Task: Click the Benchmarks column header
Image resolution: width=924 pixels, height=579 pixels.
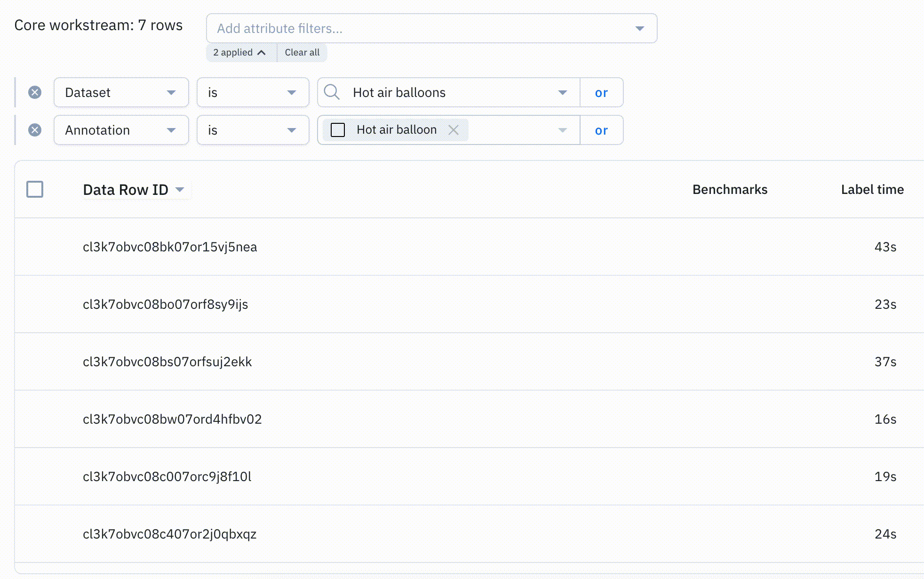Action: tap(730, 189)
